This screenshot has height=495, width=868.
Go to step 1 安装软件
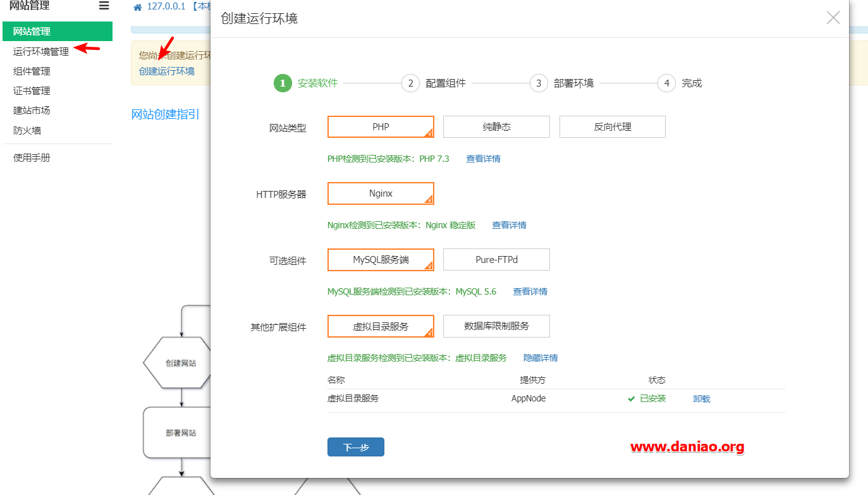(x=307, y=83)
